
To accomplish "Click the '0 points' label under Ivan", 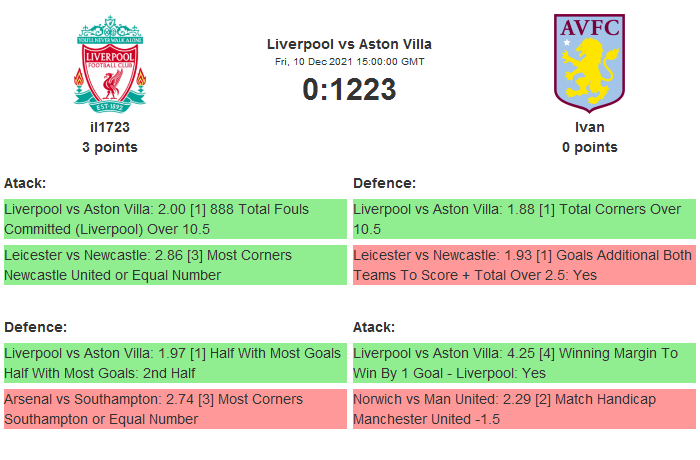I will 589,147.
